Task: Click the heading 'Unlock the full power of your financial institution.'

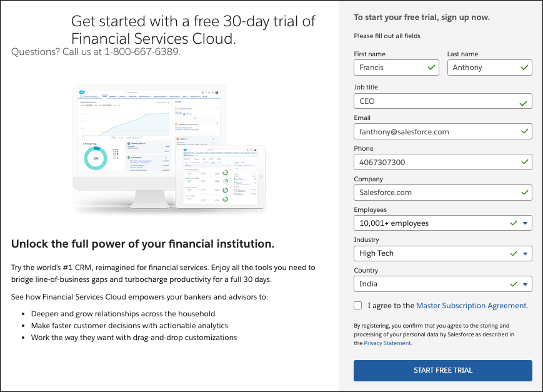Action: (142, 244)
